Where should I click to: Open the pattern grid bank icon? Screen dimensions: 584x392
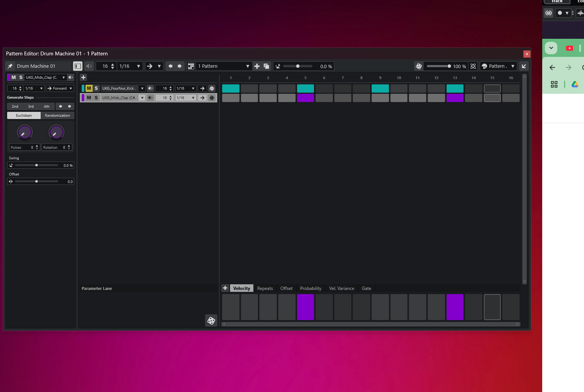(191, 66)
